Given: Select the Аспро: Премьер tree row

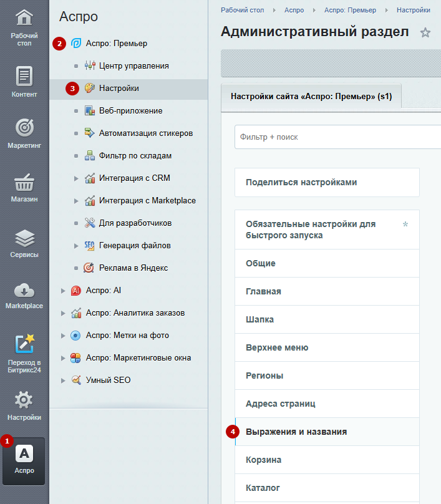Looking at the screenshot, I should click(x=128, y=44).
